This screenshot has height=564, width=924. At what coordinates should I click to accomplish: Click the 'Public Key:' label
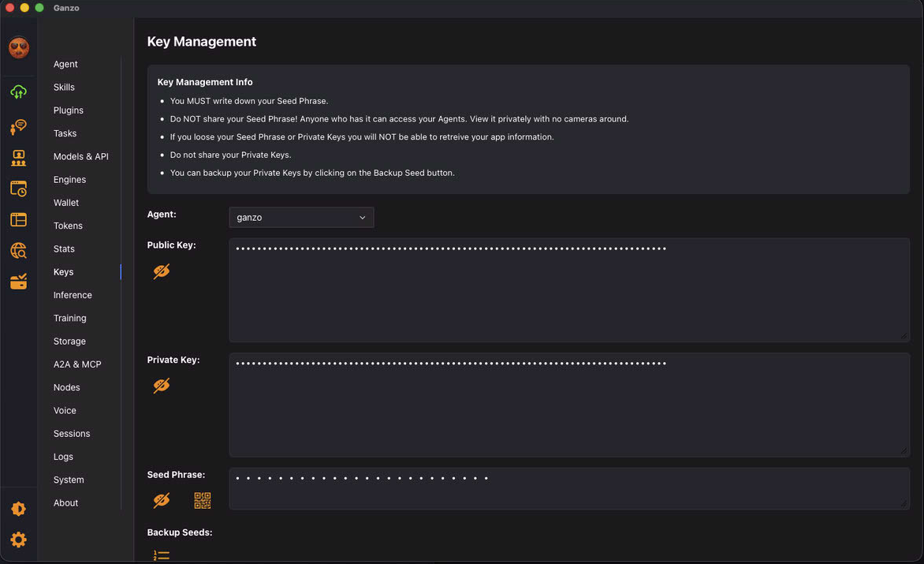[x=172, y=245]
